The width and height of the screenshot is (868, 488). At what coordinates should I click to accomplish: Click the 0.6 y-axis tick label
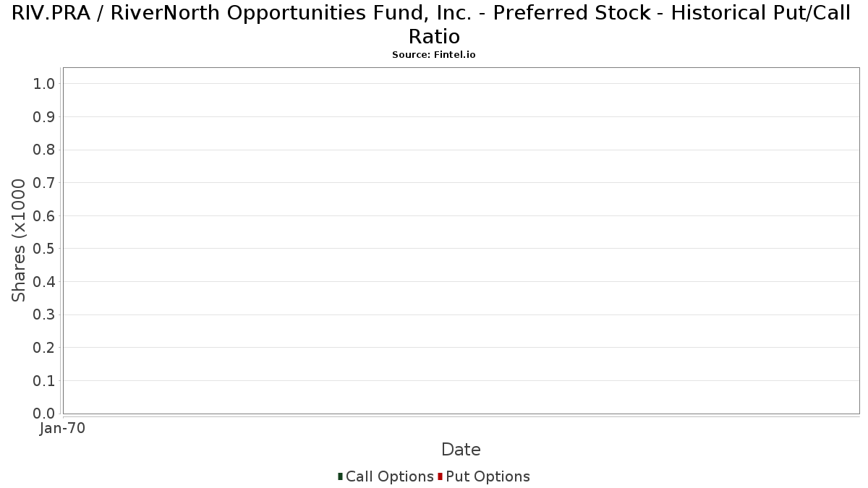[44, 216]
